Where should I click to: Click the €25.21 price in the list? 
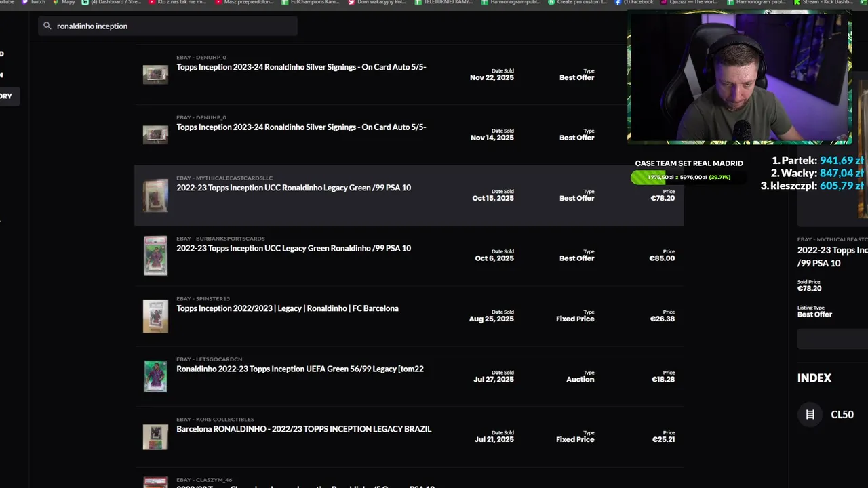point(663,439)
